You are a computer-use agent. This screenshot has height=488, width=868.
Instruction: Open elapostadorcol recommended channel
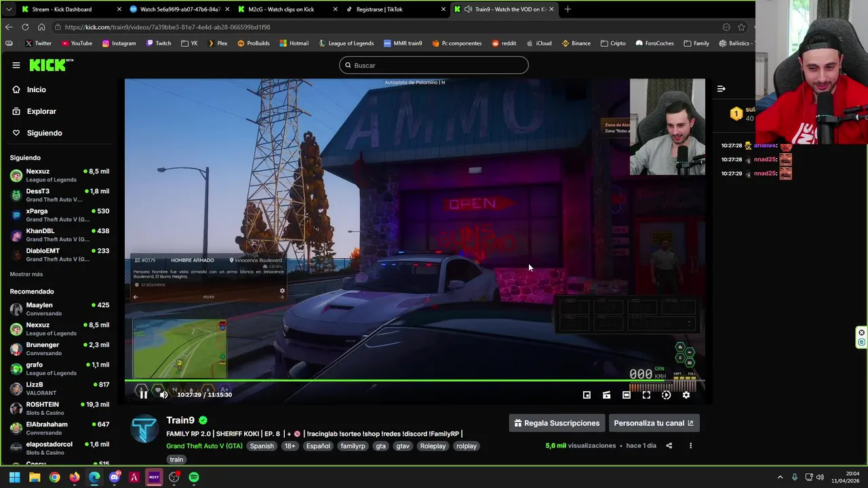(60, 448)
